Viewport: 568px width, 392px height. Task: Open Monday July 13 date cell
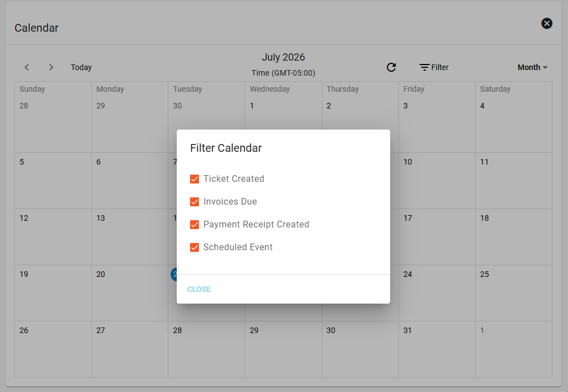pos(129,237)
